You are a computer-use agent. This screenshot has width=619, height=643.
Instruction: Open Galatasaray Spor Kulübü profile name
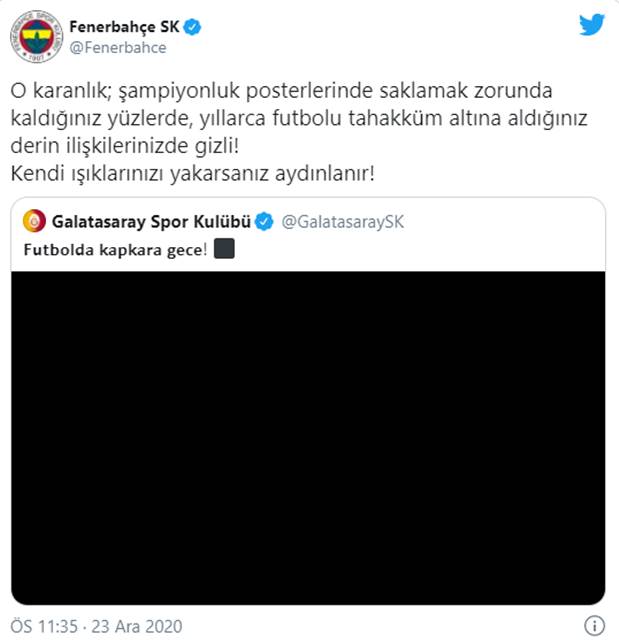[151, 222]
